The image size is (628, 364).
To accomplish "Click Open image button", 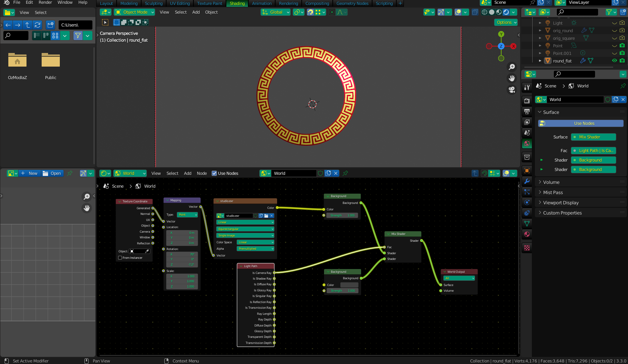I will (52, 173).
